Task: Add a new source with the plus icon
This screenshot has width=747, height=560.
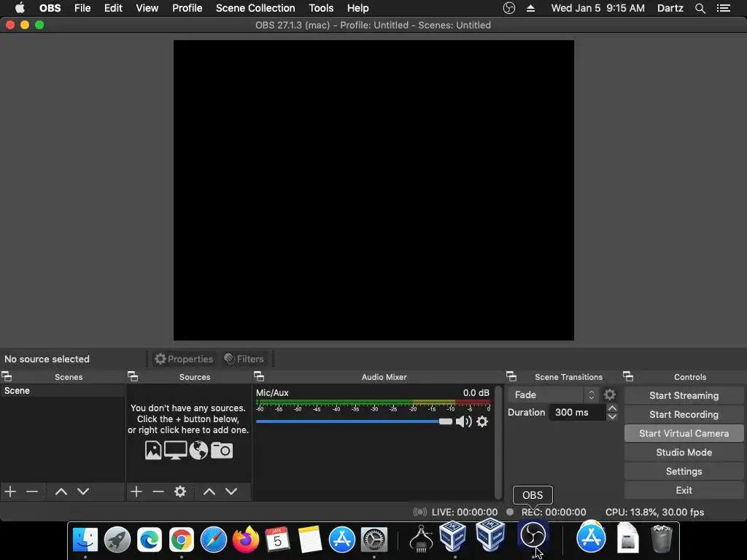Action: click(136, 491)
